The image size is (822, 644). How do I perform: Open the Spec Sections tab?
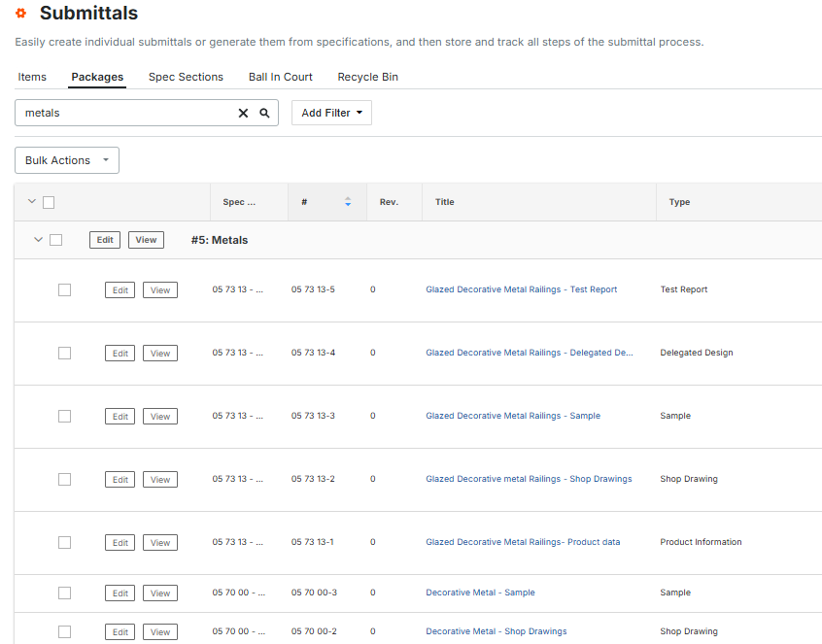click(x=186, y=77)
